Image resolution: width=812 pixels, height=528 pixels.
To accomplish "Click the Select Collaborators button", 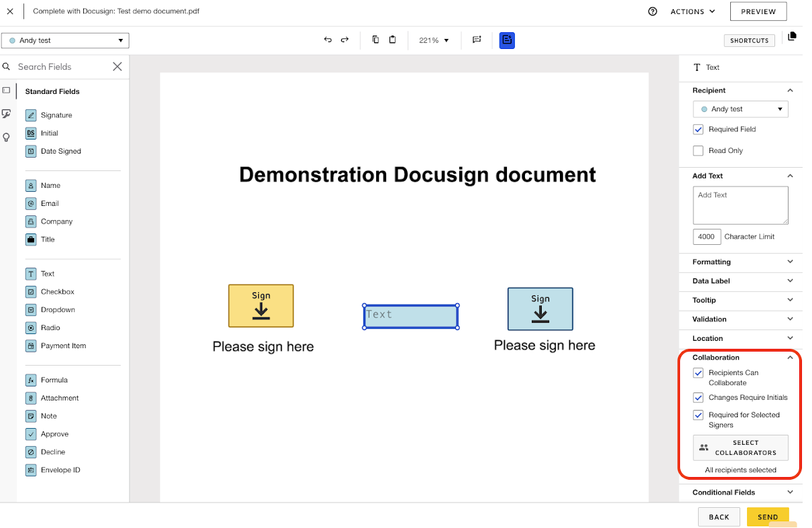I will [x=740, y=447].
